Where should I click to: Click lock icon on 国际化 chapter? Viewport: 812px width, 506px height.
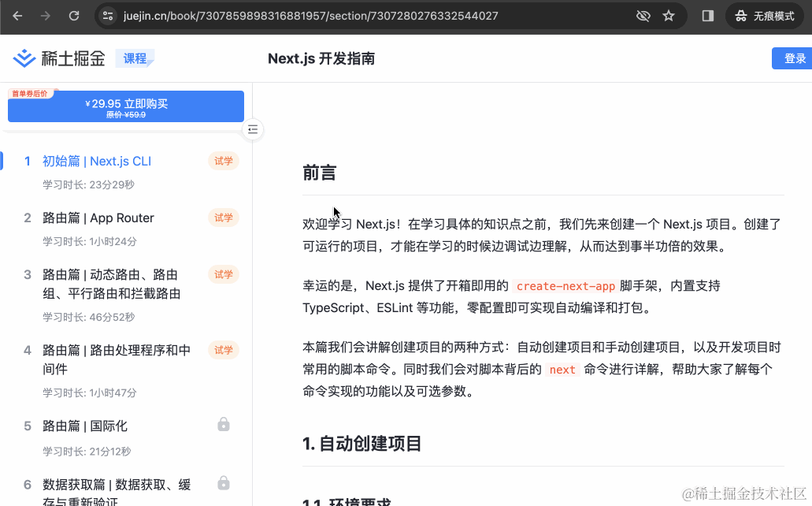224,425
